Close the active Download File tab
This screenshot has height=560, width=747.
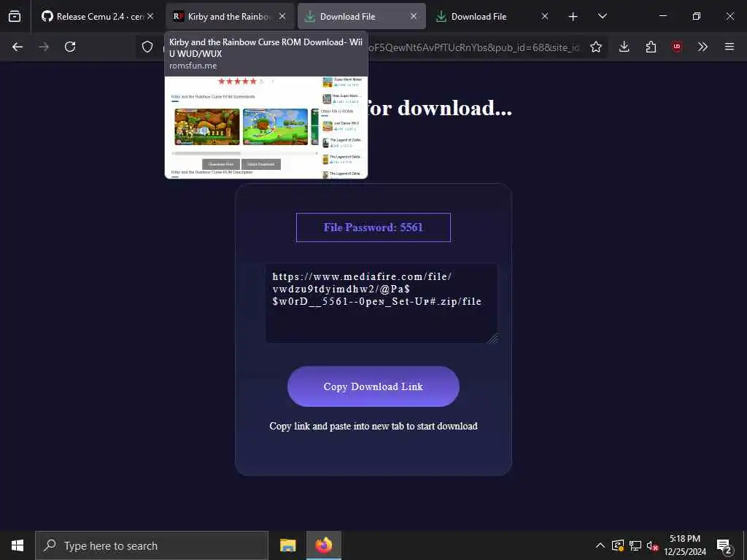(x=414, y=16)
